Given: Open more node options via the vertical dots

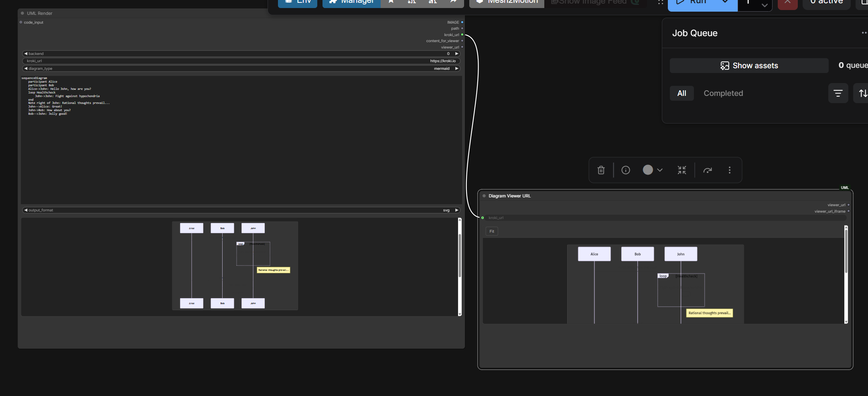Looking at the screenshot, I should click(730, 170).
